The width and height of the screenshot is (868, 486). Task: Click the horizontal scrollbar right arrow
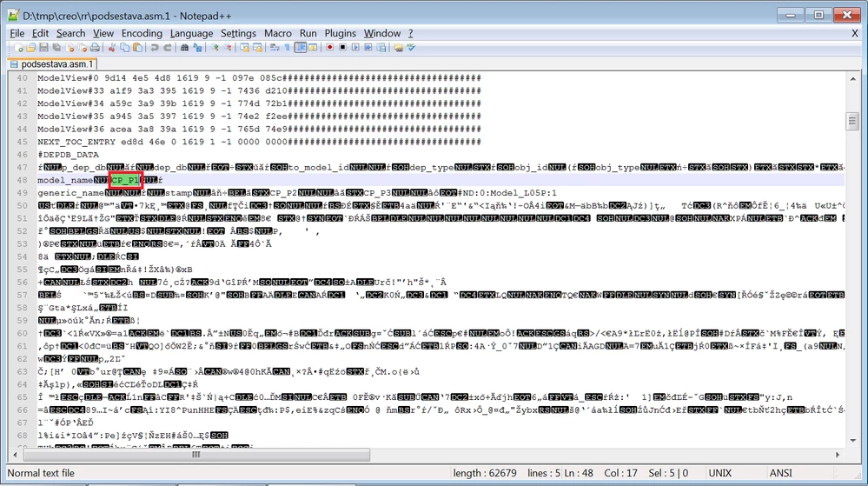tap(838, 455)
